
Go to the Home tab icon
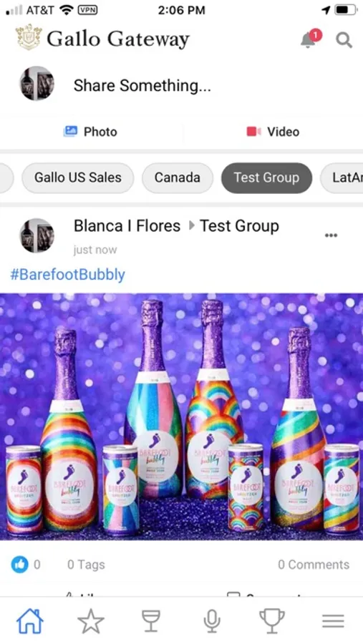tap(29, 620)
